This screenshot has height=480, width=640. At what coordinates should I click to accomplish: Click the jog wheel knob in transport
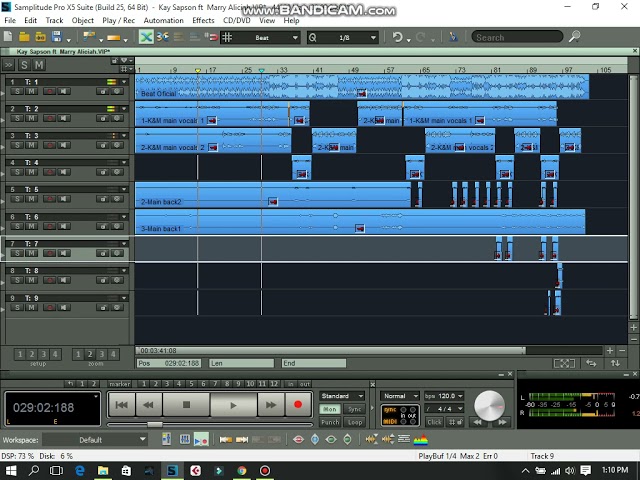[489, 405]
